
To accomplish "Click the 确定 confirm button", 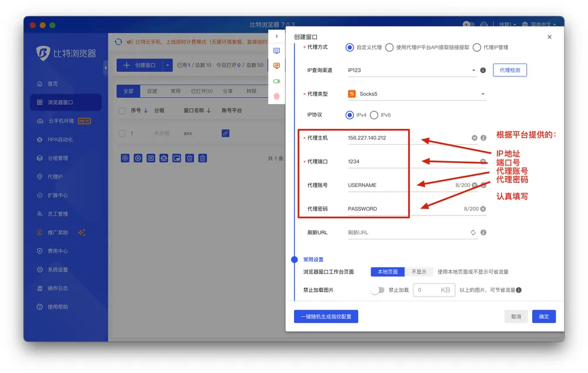I will [x=544, y=317].
